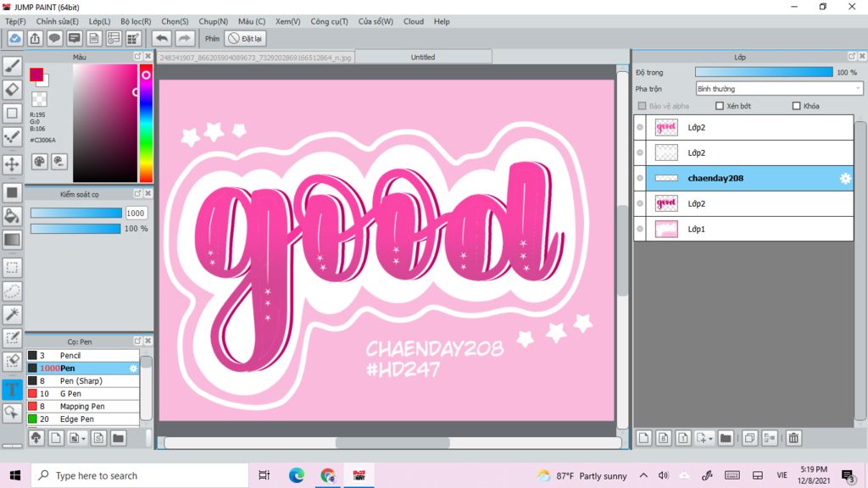Click the foreground color swatch

point(36,75)
